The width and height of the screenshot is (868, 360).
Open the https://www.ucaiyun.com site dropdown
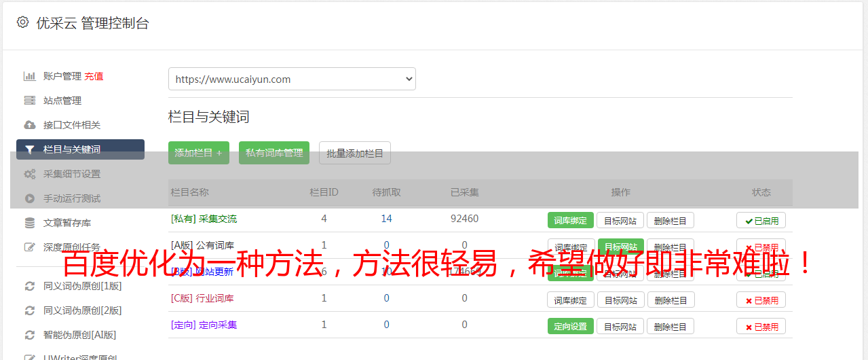(x=292, y=79)
